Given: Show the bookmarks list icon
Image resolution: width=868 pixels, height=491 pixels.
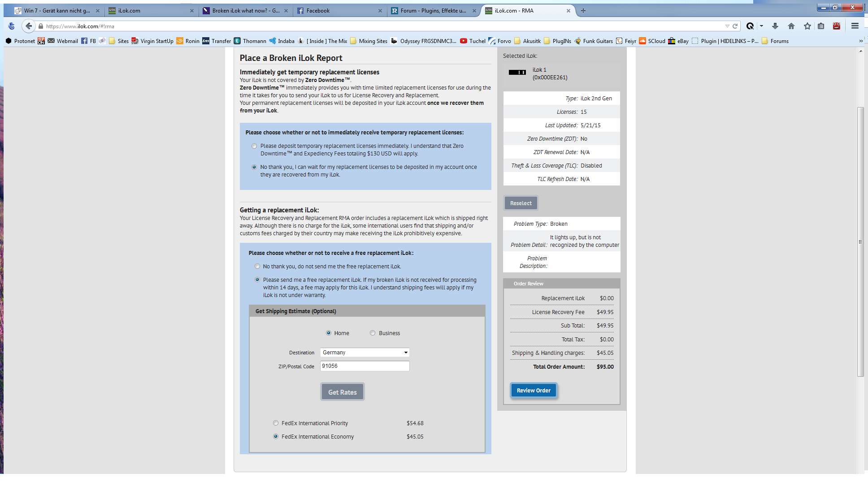Looking at the screenshot, I should click(x=821, y=26).
